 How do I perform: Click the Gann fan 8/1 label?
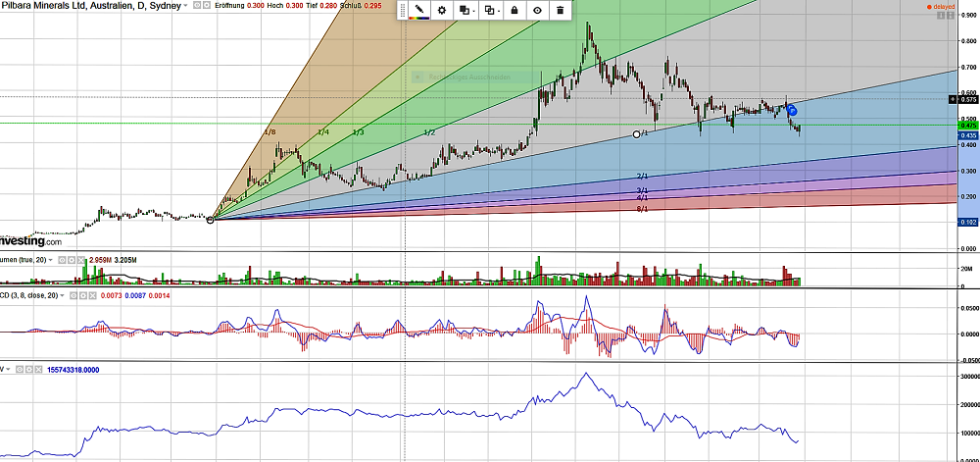(643, 210)
